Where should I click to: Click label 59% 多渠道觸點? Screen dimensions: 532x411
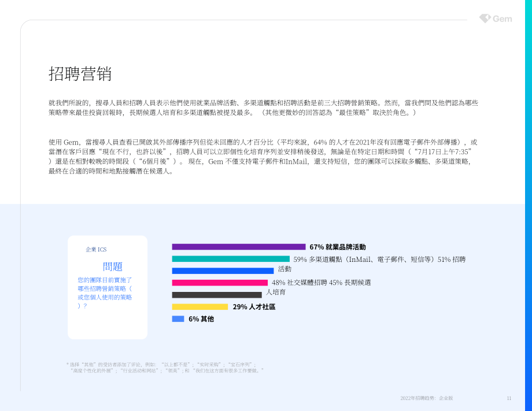click(363, 260)
